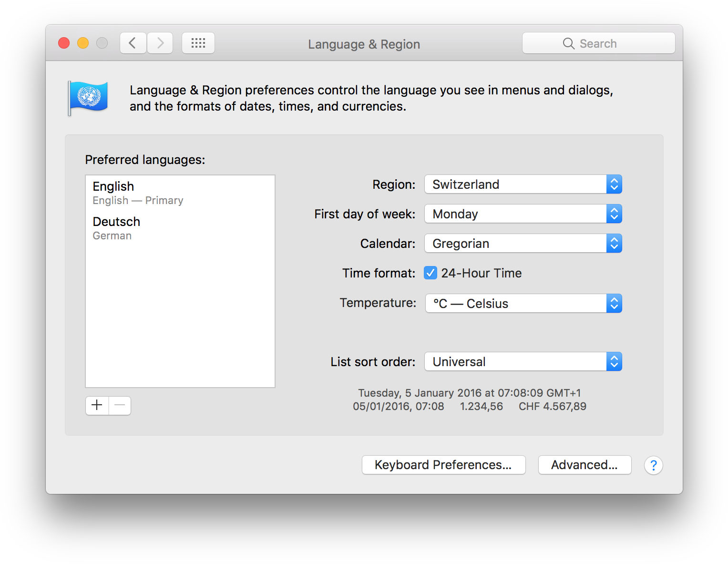Click the CHF 4.567,89 currency sample
Image resolution: width=728 pixels, height=564 pixels.
click(x=553, y=406)
